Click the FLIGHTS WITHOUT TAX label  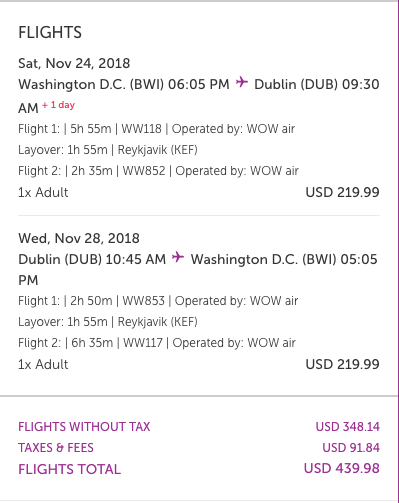(x=84, y=427)
